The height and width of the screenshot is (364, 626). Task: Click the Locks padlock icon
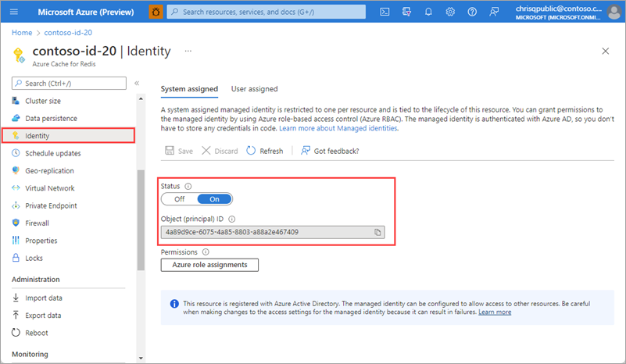16,258
